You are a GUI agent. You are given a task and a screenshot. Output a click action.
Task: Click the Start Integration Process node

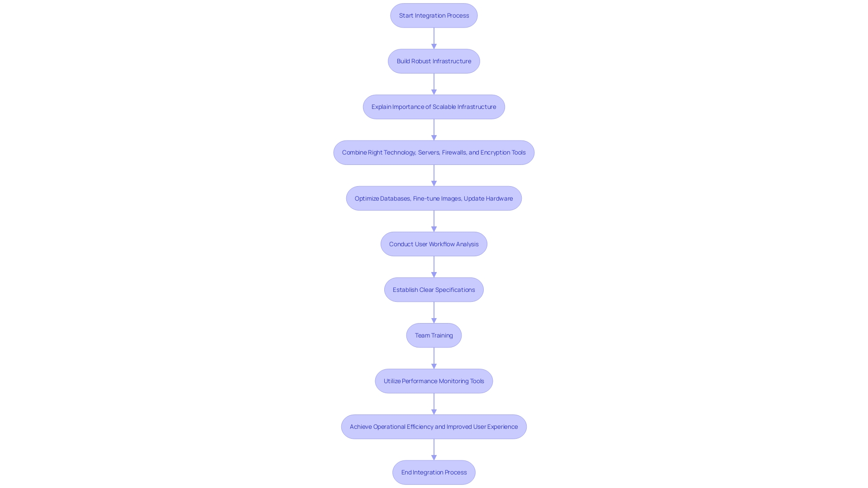(x=434, y=15)
